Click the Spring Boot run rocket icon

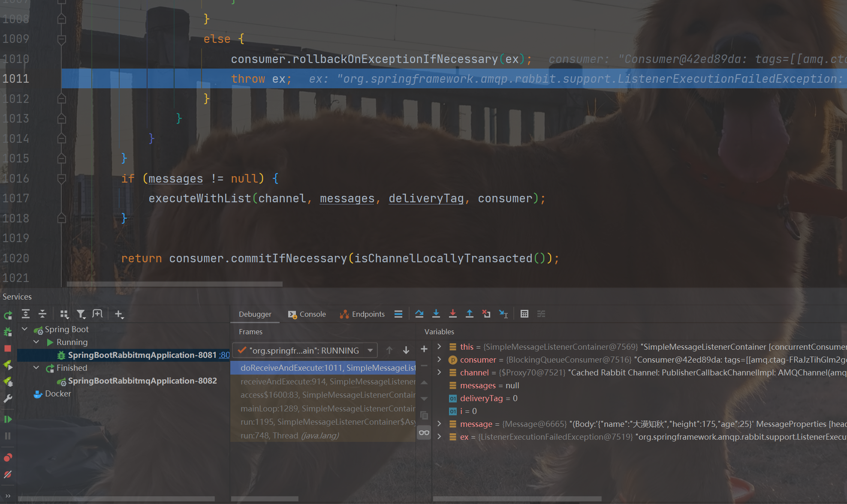coord(8,365)
